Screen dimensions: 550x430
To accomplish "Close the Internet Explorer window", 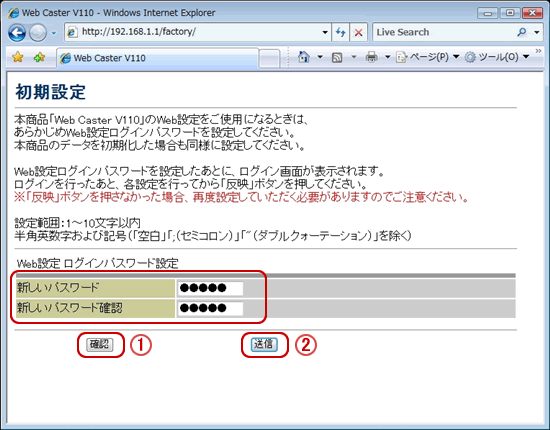I will [532, 13].
